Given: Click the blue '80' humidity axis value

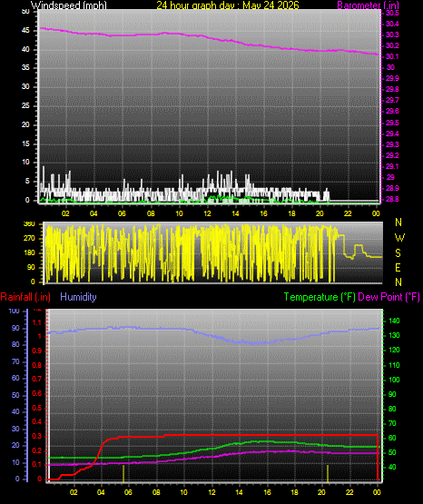Looking at the screenshot, I should coord(15,344).
